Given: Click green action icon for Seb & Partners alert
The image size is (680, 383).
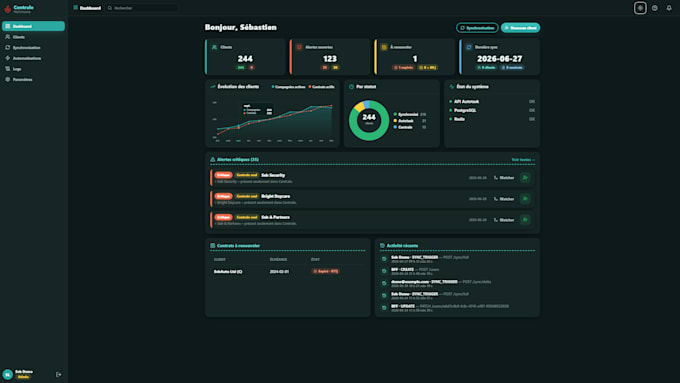Looking at the screenshot, I should tap(525, 220).
